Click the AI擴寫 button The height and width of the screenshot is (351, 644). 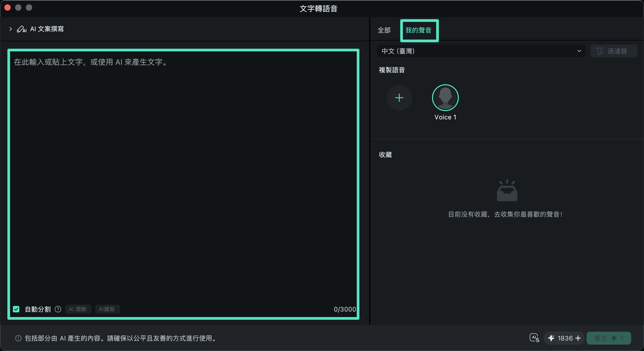coord(107,309)
